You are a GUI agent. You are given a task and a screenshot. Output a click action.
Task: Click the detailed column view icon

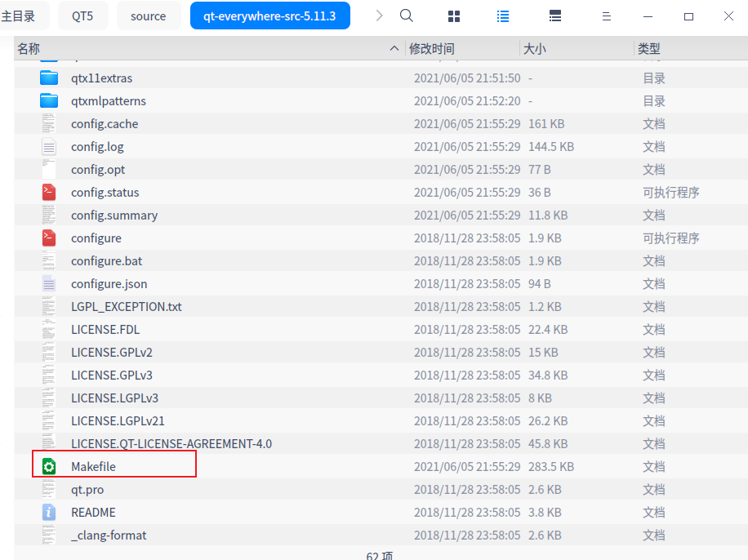554,16
